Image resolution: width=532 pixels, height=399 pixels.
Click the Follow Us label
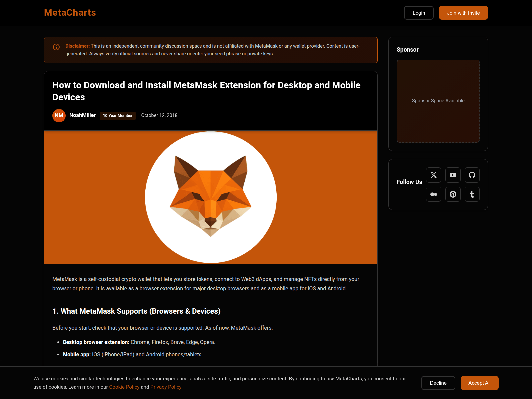tap(409, 182)
